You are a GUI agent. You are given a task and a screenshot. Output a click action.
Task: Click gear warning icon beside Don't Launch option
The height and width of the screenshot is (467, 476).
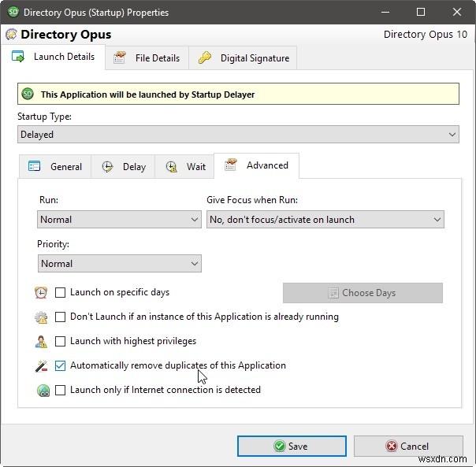(x=41, y=317)
